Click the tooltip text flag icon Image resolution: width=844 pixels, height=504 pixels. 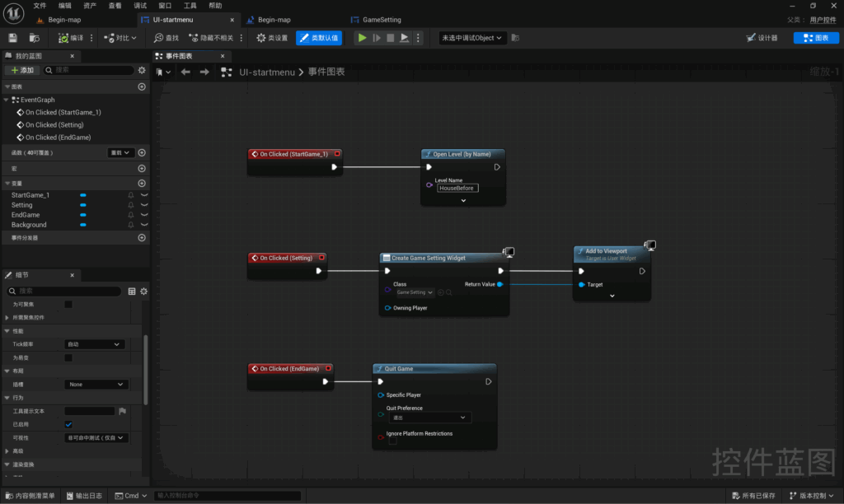(x=123, y=411)
